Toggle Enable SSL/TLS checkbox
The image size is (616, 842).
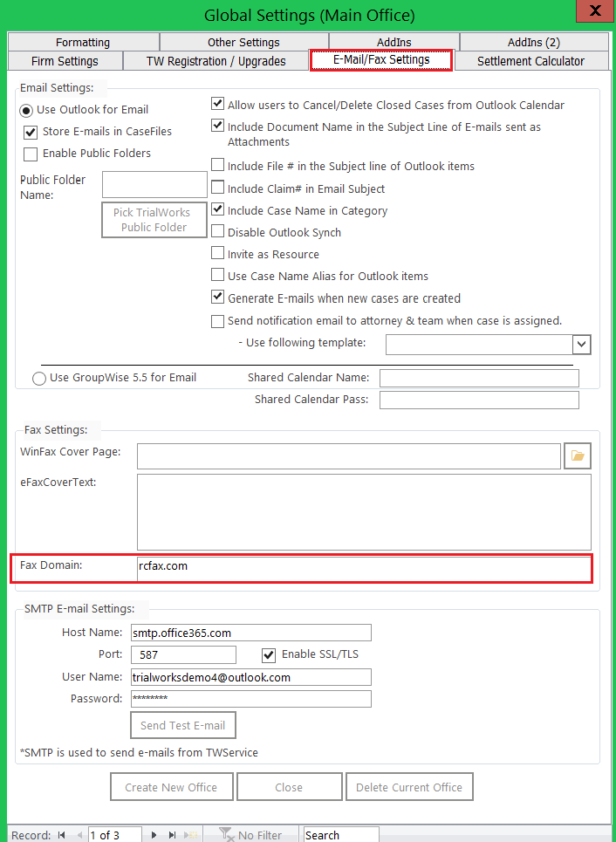click(x=268, y=655)
